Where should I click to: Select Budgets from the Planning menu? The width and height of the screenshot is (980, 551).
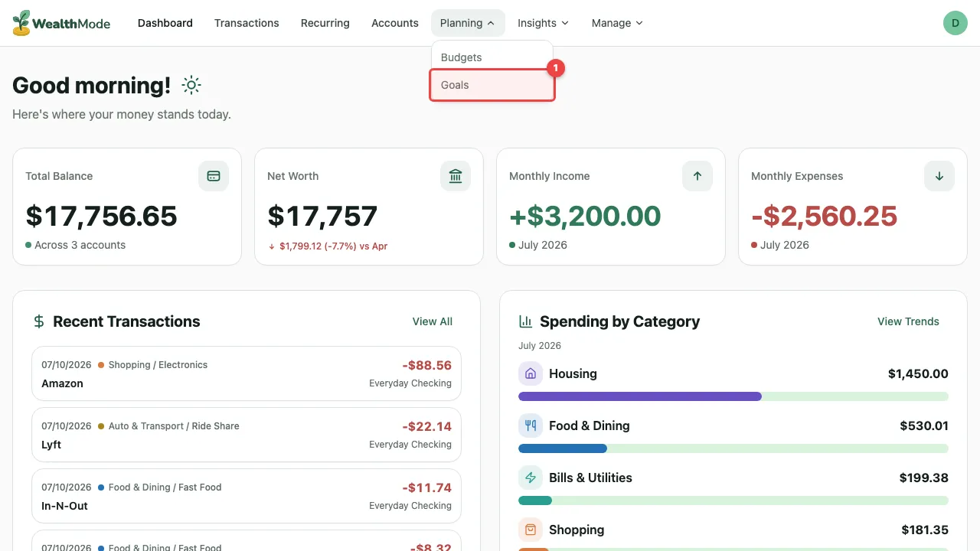(x=492, y=57)
